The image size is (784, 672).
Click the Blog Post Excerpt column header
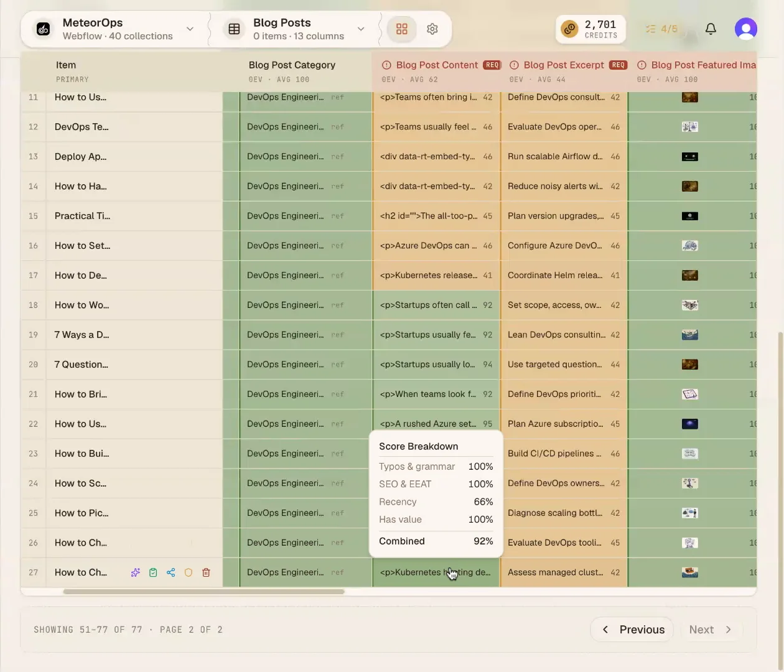(x=564, y=65)
